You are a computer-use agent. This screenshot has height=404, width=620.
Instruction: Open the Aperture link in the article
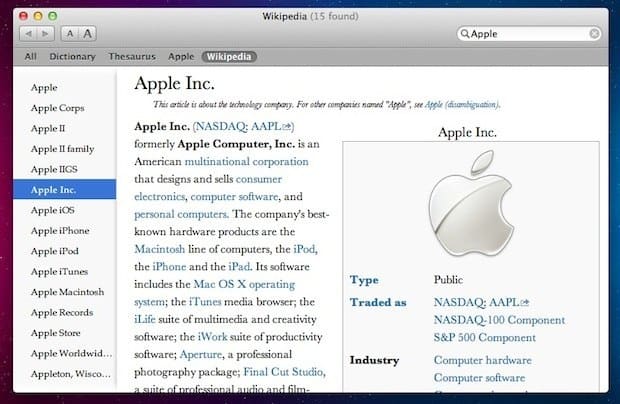(201, 355)
